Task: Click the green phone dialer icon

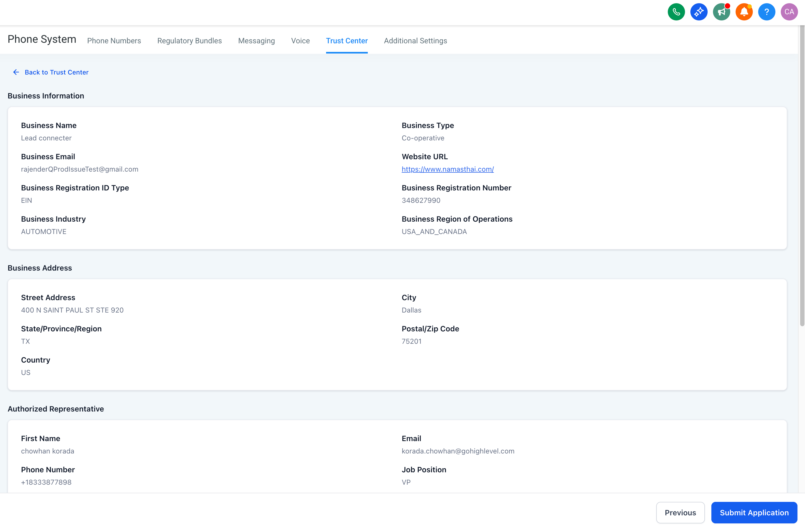Action: (x=676, y=12)
